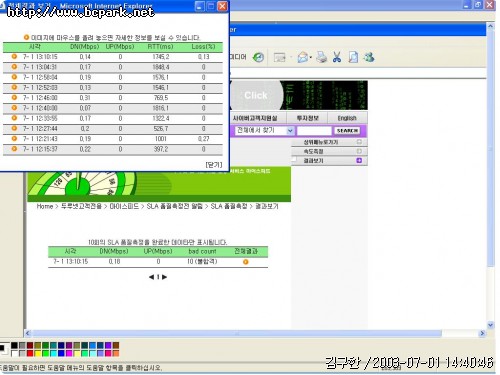
Task: Click the [닫기] close link in popup
Action: click(214, 165)
